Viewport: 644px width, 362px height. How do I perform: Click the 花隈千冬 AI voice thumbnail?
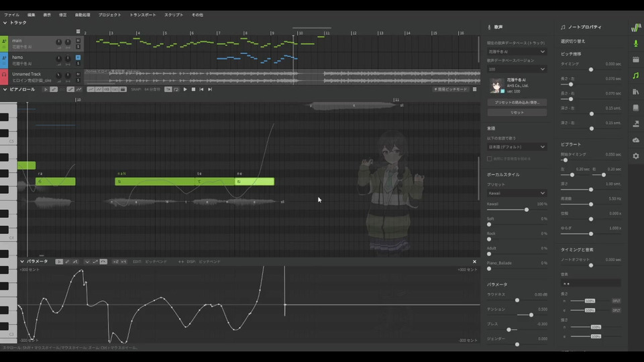point(496,86)
